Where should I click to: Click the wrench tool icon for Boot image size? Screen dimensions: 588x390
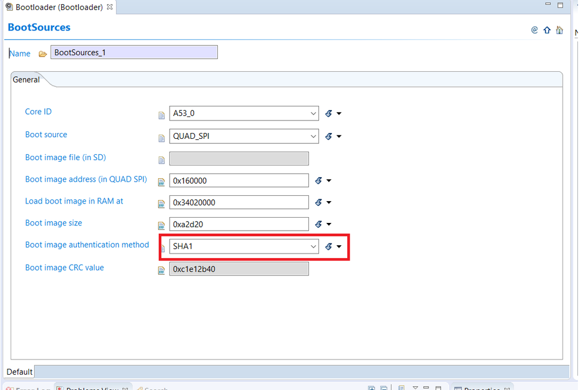tap(318, 224)
